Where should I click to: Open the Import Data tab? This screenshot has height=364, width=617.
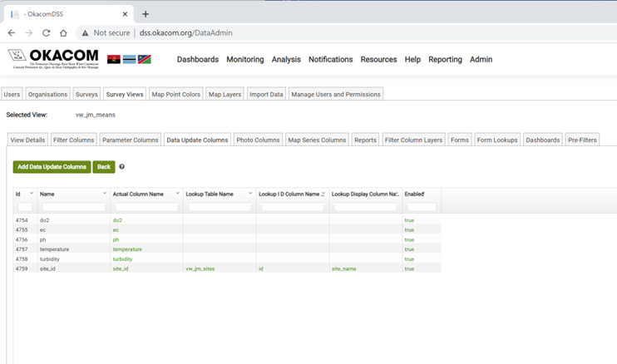coord(266,95)
